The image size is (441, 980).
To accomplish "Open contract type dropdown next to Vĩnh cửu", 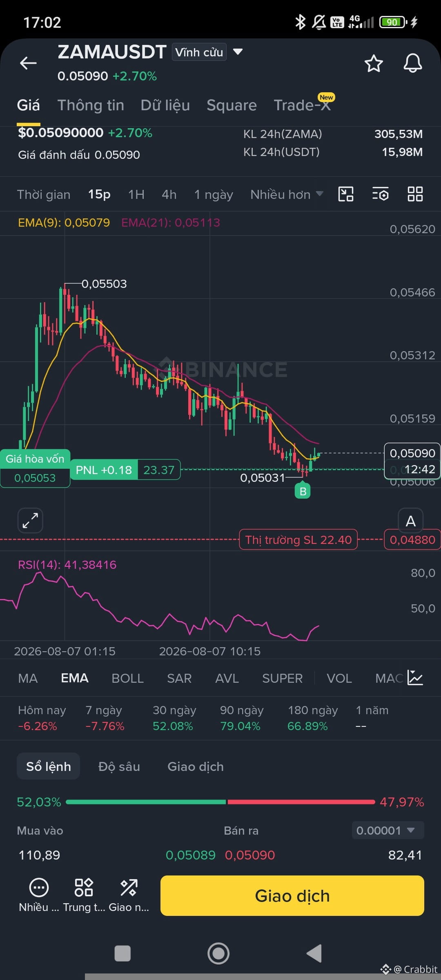I will (238, 52).
